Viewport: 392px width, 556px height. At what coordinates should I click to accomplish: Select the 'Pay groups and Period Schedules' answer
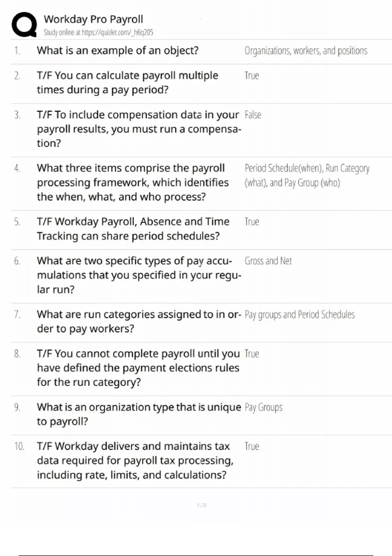[300, 314]
